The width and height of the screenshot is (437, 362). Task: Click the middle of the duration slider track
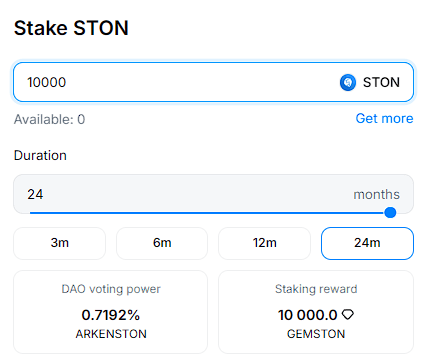[x=210, y=213]
